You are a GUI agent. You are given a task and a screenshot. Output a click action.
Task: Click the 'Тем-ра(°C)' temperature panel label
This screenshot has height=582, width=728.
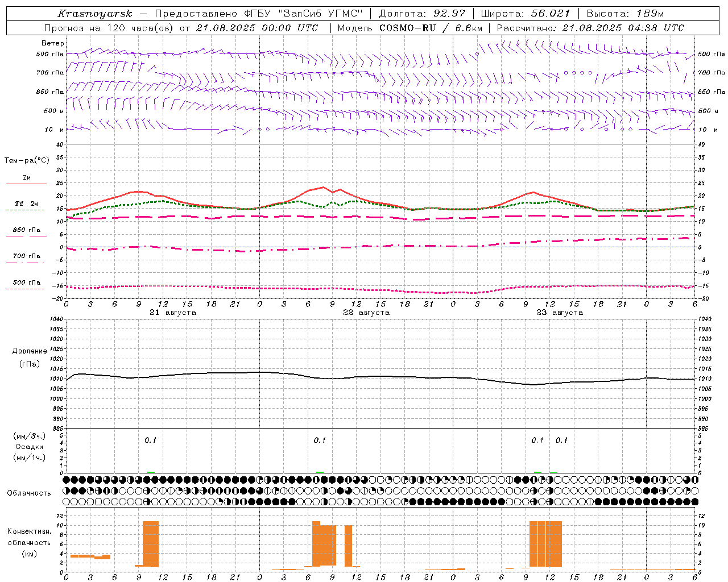27,161
